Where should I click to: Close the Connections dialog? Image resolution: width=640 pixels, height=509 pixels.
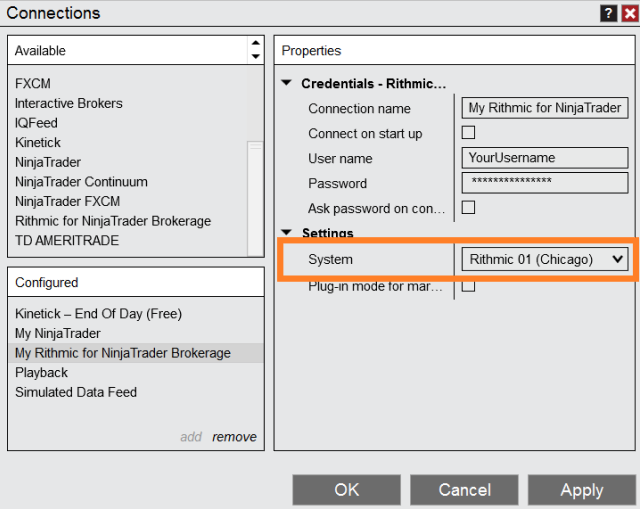[x=630, y=13]
